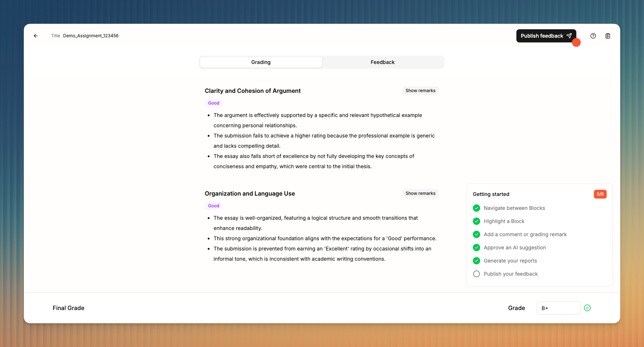The width and height of the screenshot is (644, 347).
Task: Click the bullet about informal tone shifts
Action: 322,254
